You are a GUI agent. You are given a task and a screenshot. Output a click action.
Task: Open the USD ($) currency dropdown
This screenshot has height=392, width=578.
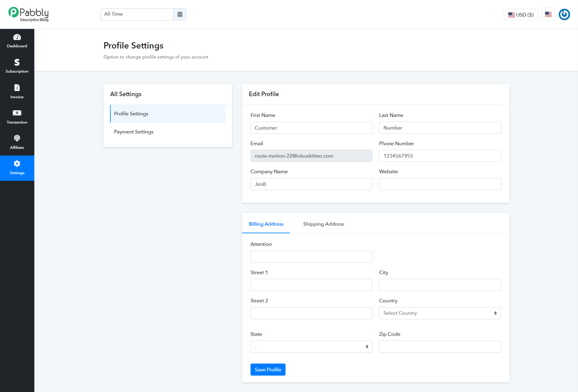(521, 14)
